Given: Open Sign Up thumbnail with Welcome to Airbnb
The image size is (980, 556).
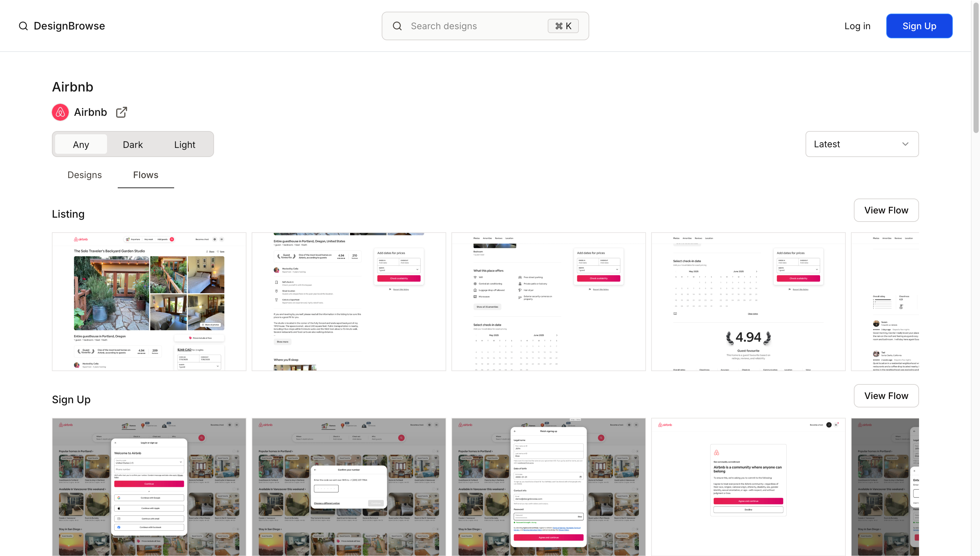Looking at the screenshot, I should click(x=149, y=487).
